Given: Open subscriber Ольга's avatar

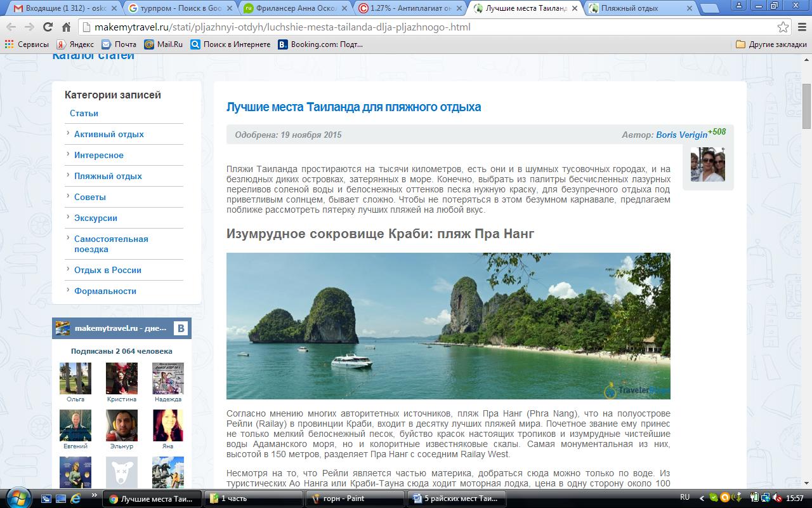Looking at the screenshot, I should 75,378.
